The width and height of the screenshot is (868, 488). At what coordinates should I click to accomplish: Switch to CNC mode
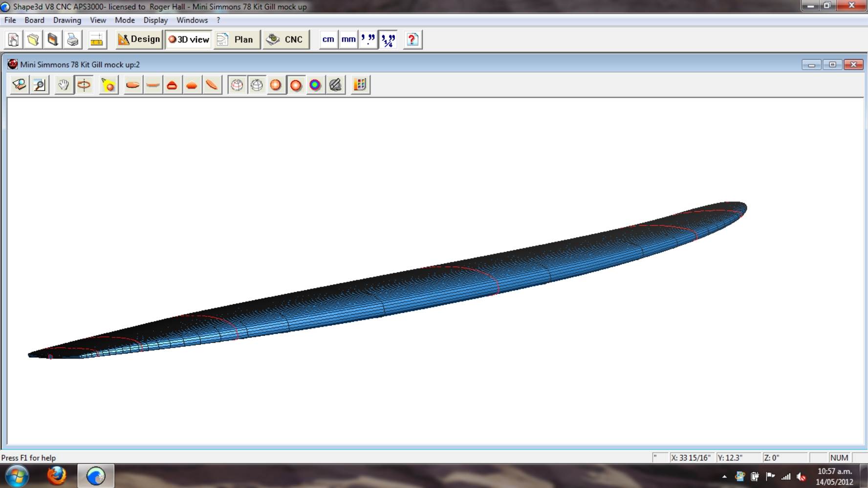(286, 40)
